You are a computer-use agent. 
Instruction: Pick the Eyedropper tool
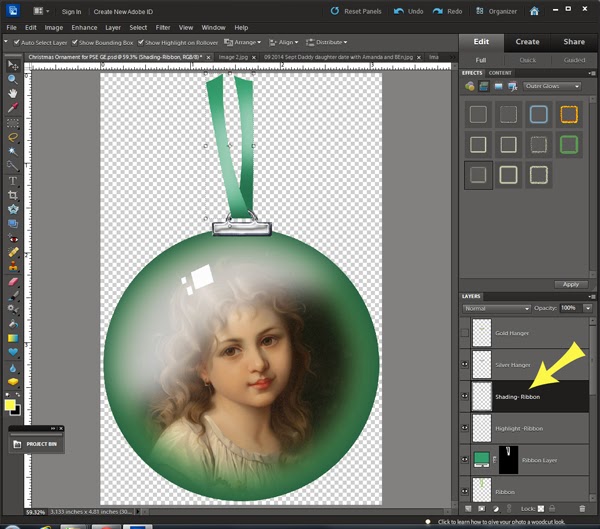coord(12,107)
